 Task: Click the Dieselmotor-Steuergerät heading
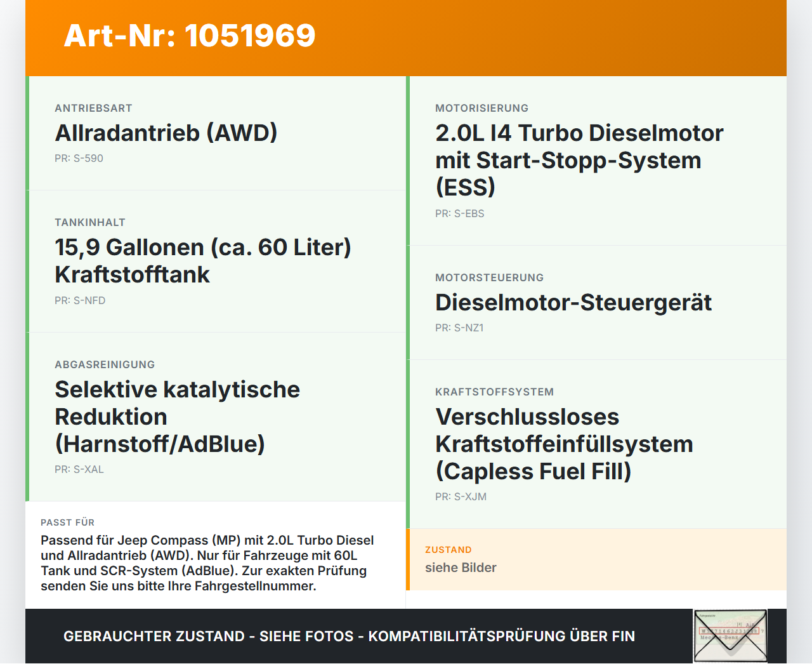click(x=573, y=302)
